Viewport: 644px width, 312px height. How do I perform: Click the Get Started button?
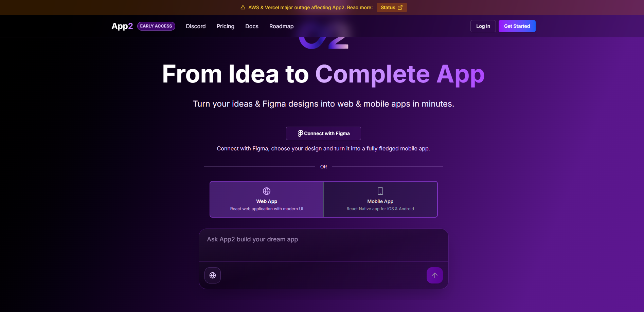click(x=517, y=26)
